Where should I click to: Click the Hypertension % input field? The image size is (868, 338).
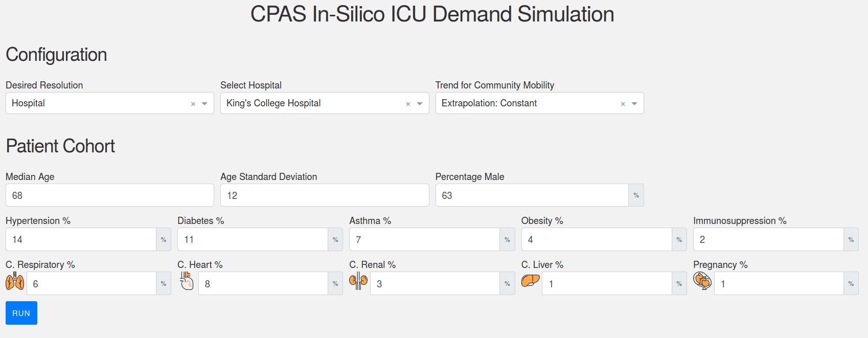click(x=81, y=239)
